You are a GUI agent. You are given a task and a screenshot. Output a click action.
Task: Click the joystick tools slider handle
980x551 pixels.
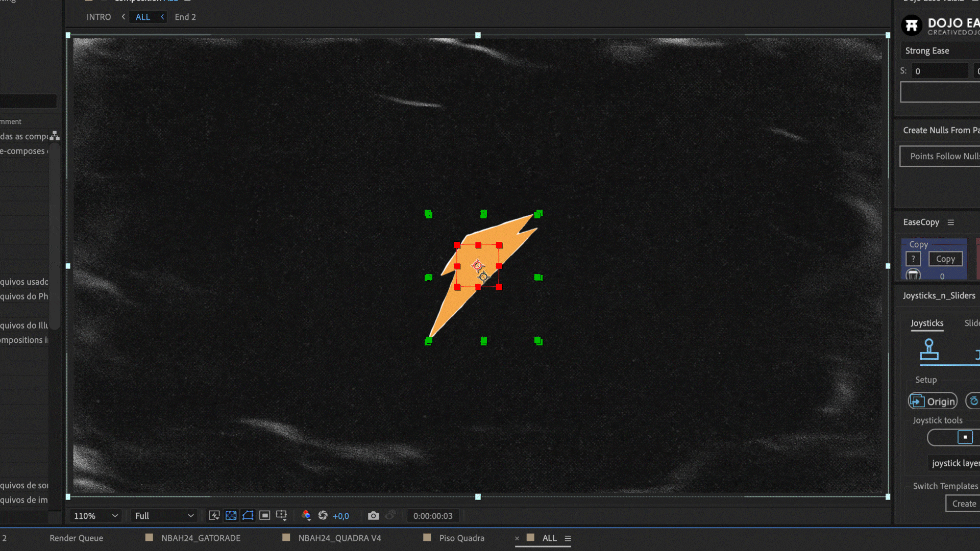[965, 437]
